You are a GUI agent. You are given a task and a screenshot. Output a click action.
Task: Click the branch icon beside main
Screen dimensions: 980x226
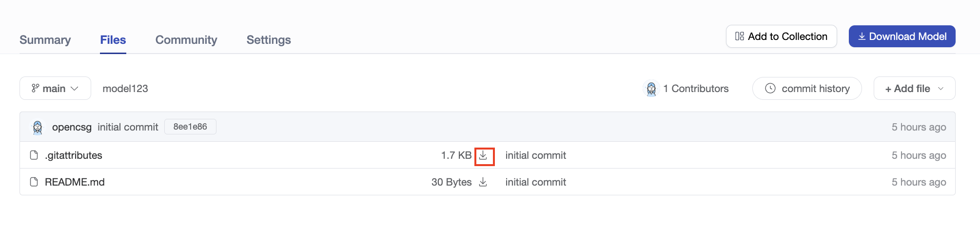point(35,88)
